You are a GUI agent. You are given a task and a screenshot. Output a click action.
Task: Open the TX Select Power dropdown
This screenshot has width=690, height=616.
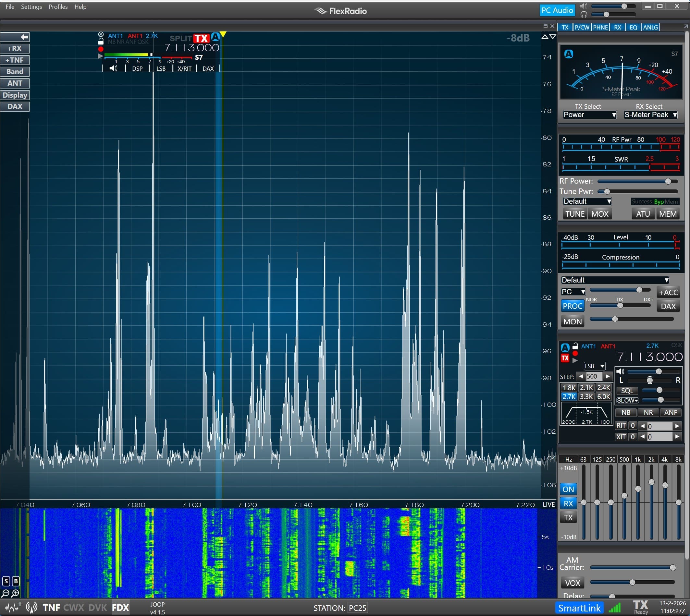[589, 115]
